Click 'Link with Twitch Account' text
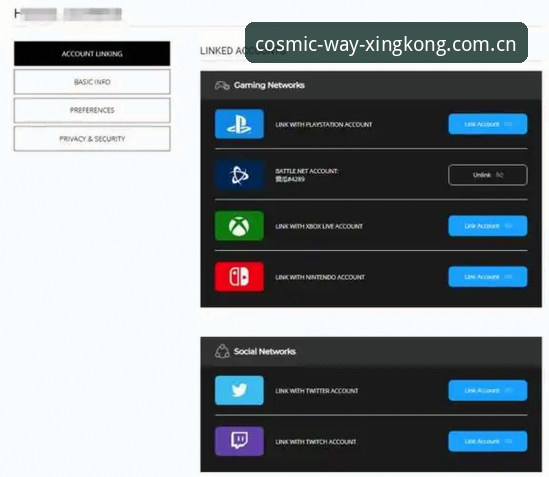 click(316, 442)
